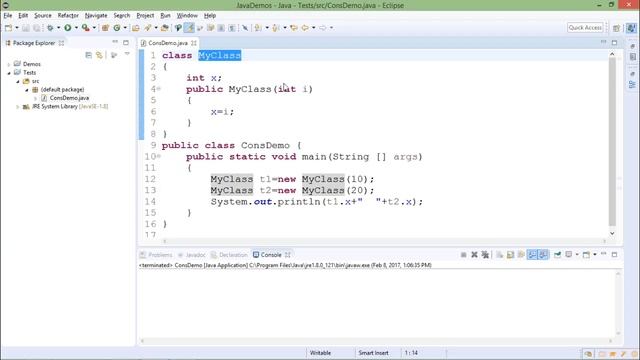
Task: Click the New file wizard toolbar icon
Action: coord(8,28)
